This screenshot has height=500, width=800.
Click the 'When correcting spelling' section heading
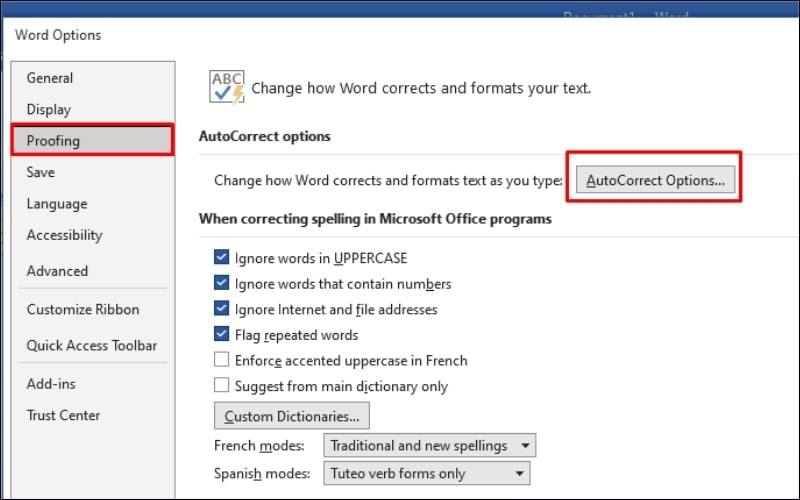point(375,219)
